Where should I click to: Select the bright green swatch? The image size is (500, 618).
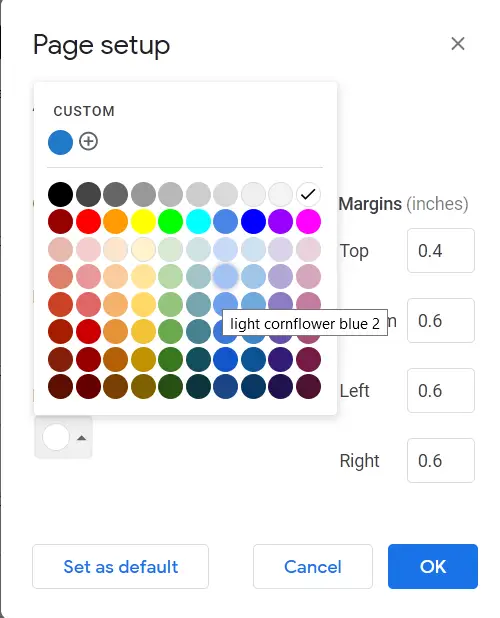click(x=171, y=222)
